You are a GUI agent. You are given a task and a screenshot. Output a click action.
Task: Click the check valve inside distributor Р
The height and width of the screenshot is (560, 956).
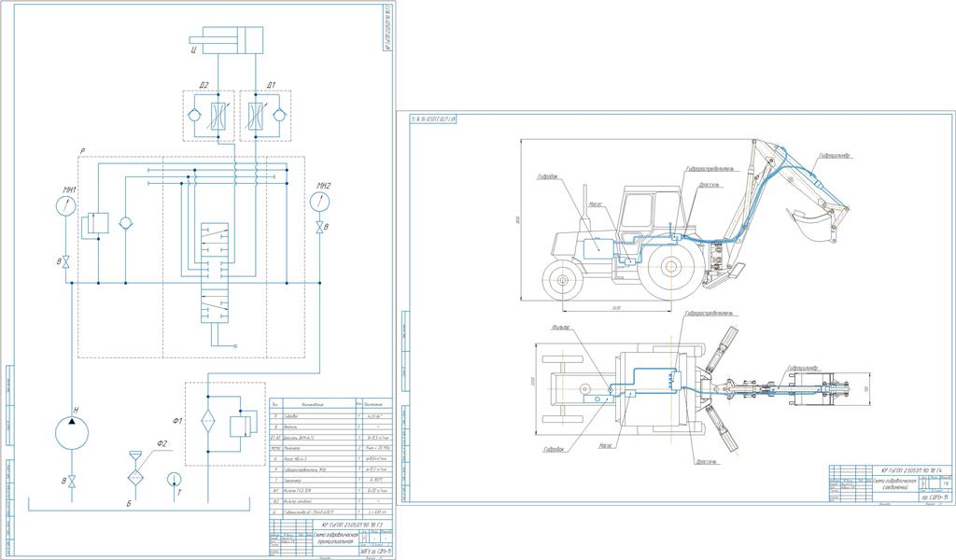point(125,224)
